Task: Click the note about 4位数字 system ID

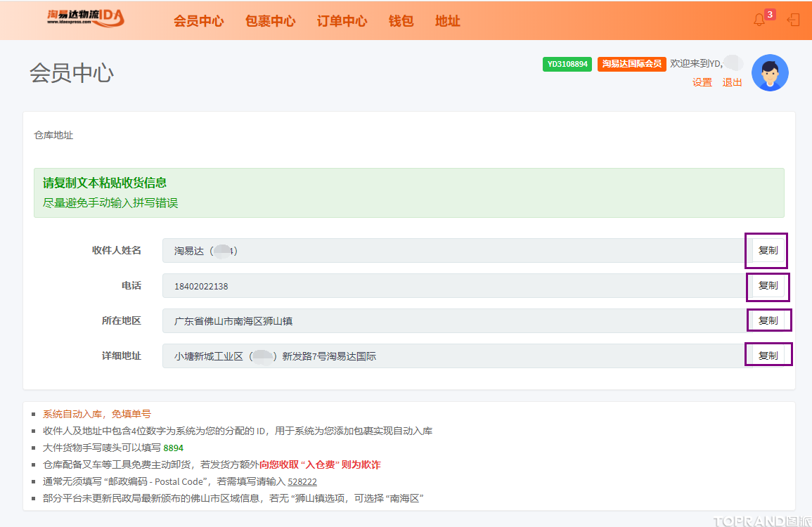Action: (x=238, y=431)
